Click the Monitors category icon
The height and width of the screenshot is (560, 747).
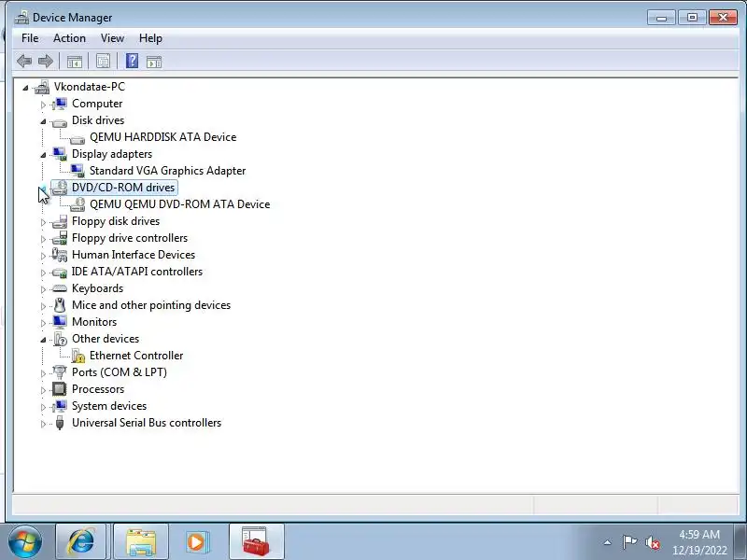click(60, 322)
